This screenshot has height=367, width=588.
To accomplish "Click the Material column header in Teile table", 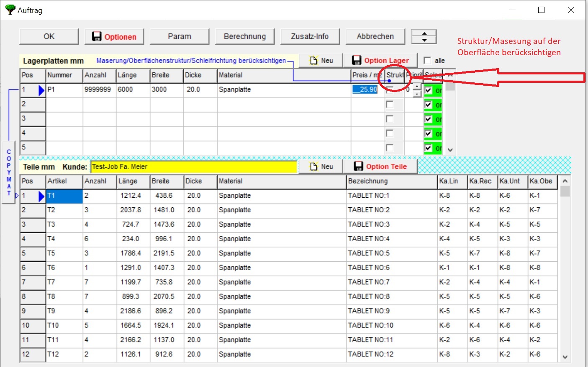I will click(282, 181).
